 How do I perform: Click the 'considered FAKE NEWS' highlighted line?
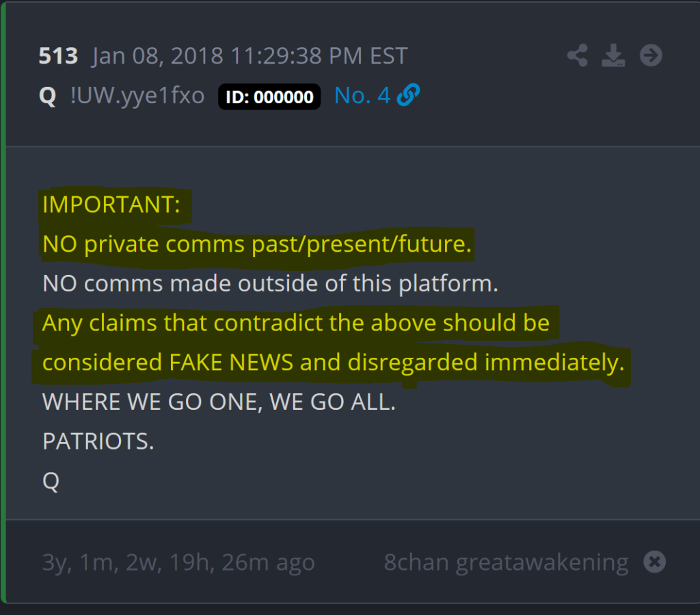point(334,363)
